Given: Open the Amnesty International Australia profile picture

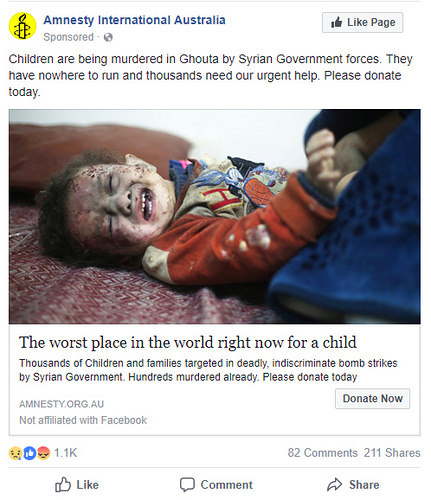Looking at the screenshot, I should [22, 26].
